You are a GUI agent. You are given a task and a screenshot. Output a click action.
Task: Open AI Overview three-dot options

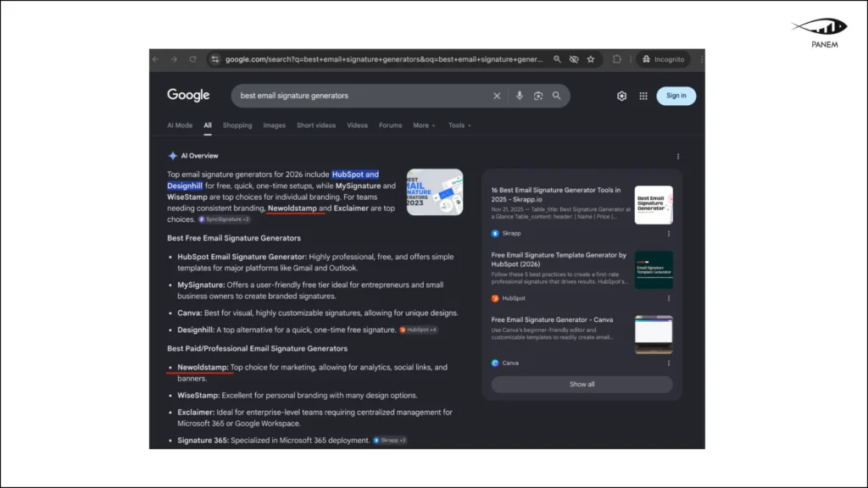point(678,157)
